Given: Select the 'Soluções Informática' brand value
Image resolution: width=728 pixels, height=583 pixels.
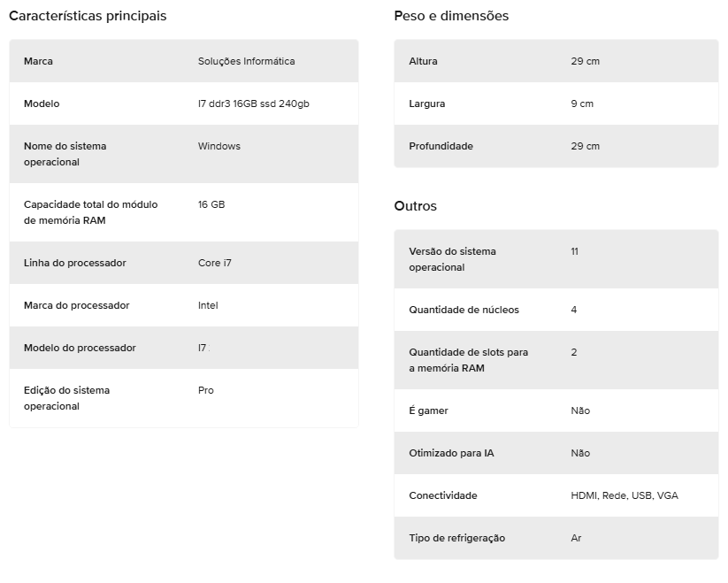Looking at the screenshot, I should (x=246, y=61).
